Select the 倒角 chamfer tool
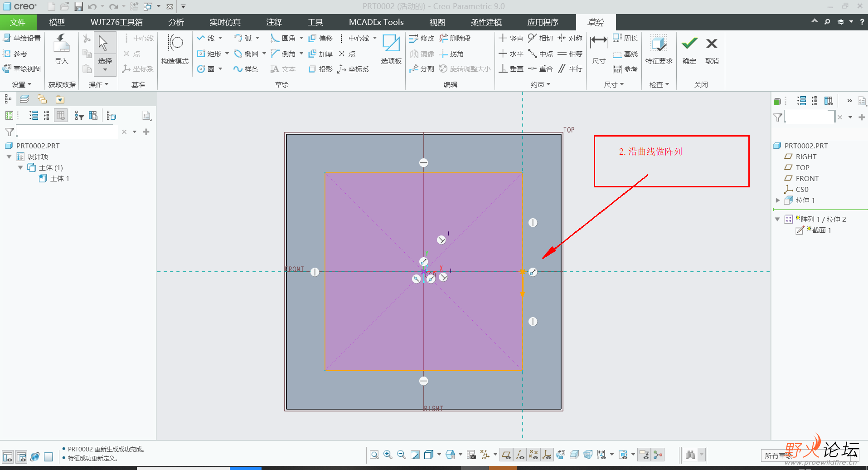The width and height of the screenshot is (868, 470). [x=283, y=54]
